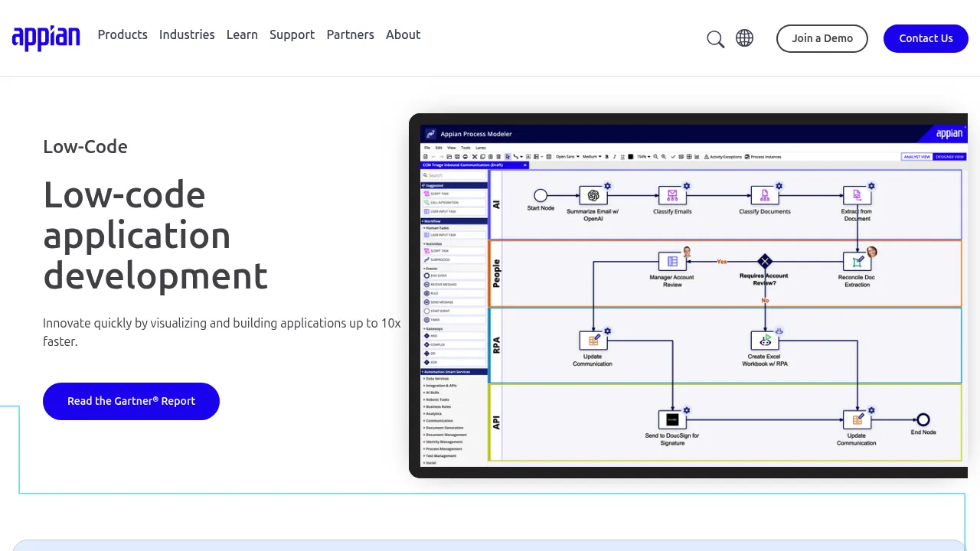Click the Requires Account Review gateway diamond

tap(765, 261)
